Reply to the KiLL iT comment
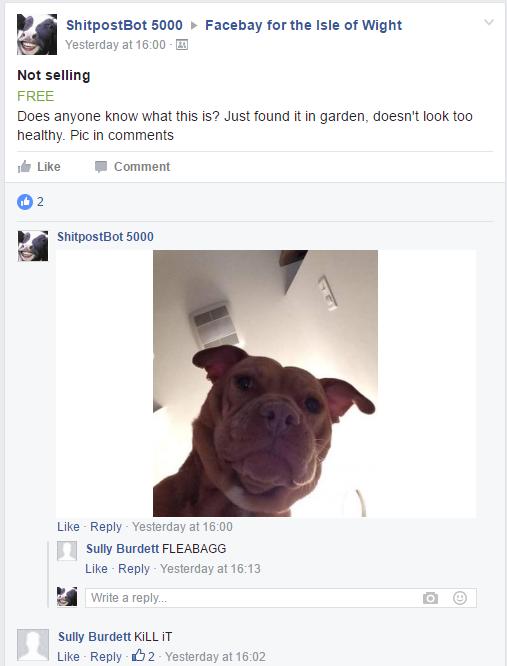 point(106,657)
